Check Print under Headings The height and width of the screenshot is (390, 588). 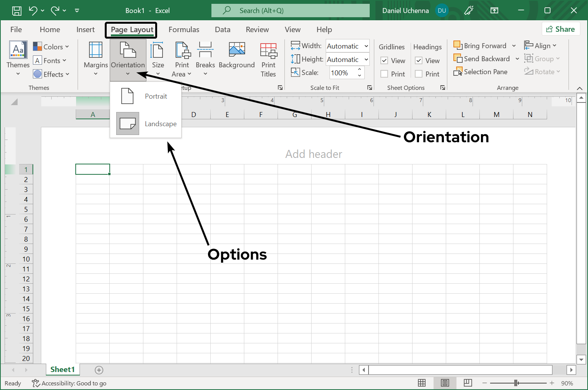(x=419, y=74)
